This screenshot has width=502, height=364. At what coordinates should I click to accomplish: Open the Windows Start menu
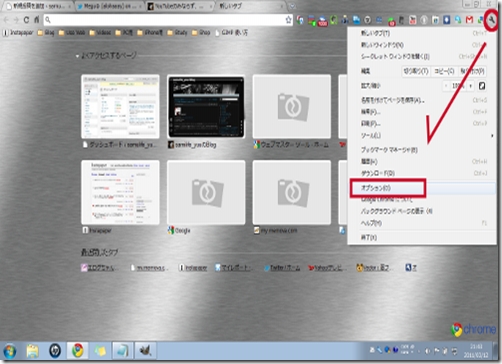point(10,351)
